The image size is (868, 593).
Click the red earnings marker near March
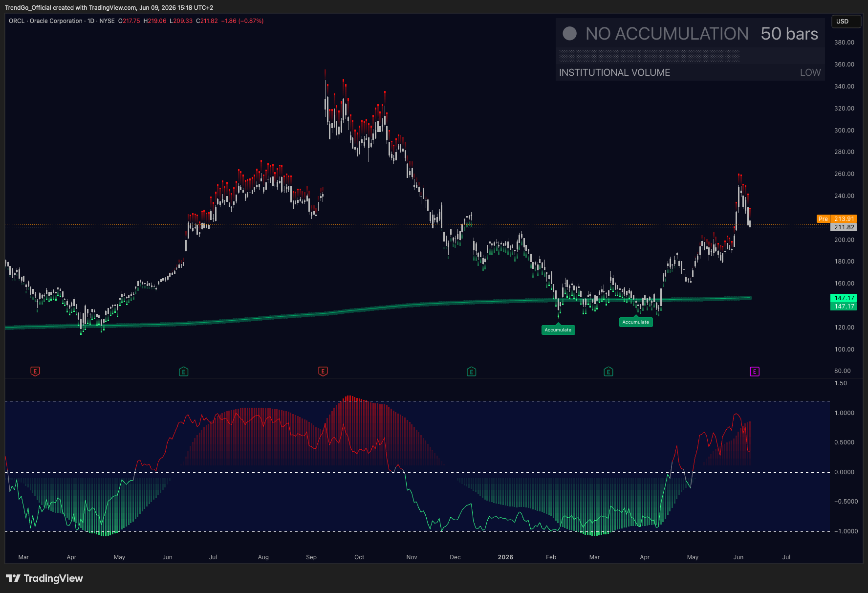(35, 372)
